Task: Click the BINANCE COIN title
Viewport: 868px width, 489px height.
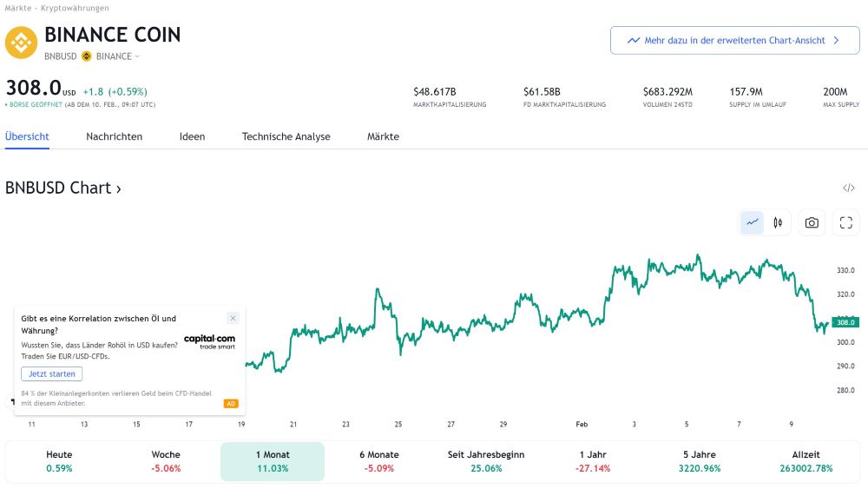Action: (x=112, y=35)
